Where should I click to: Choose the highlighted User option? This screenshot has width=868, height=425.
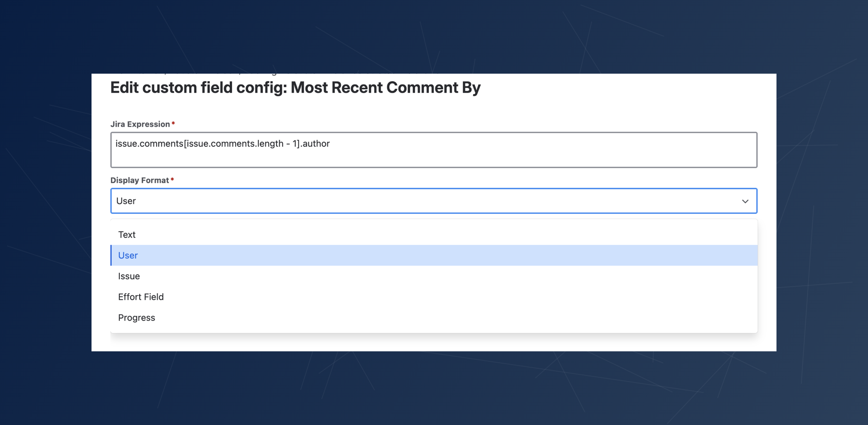[128, 255]
